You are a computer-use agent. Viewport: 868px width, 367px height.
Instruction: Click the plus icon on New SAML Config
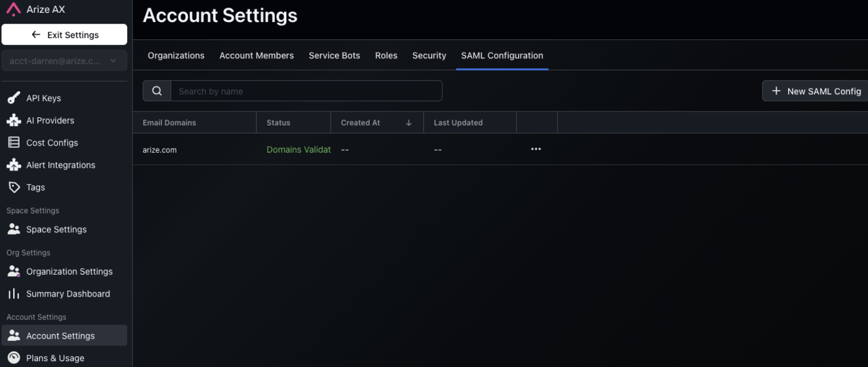(x=776, y=91)
